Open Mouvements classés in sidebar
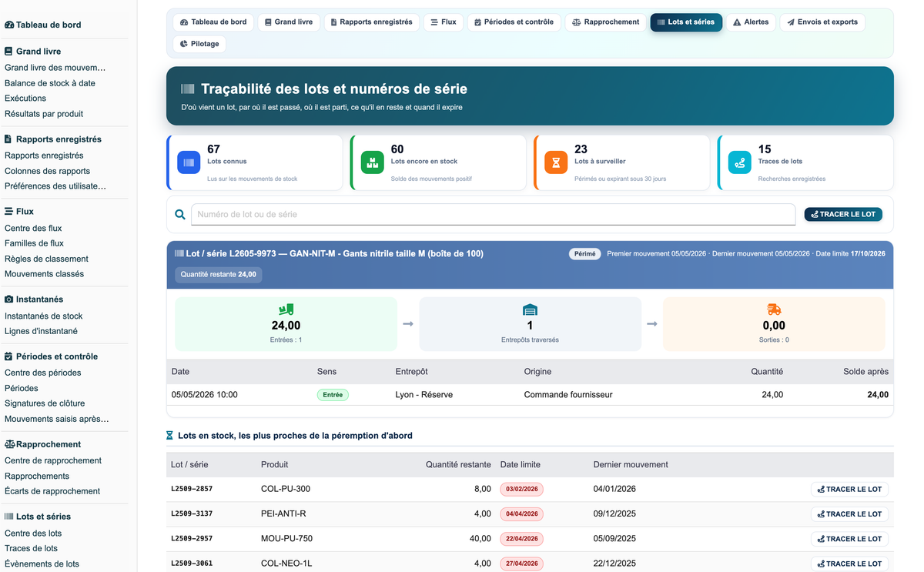Screen dimensions: 924x572 (44, 274)
